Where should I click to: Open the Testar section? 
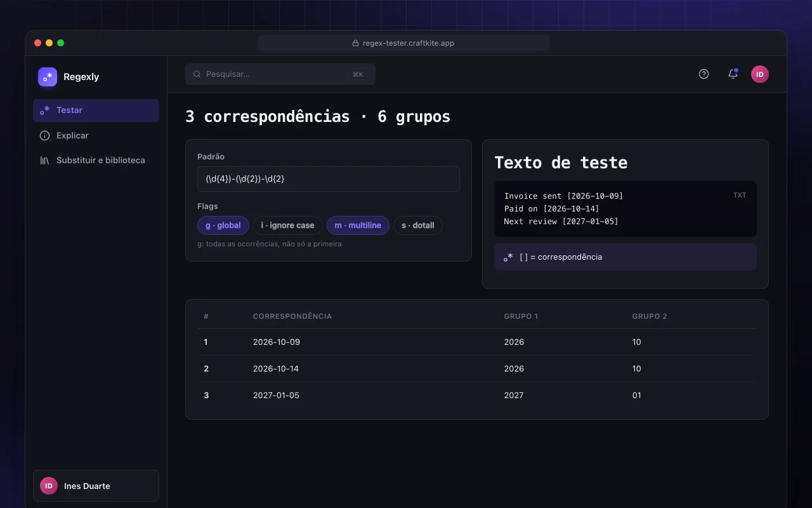[x=96, y=110]
